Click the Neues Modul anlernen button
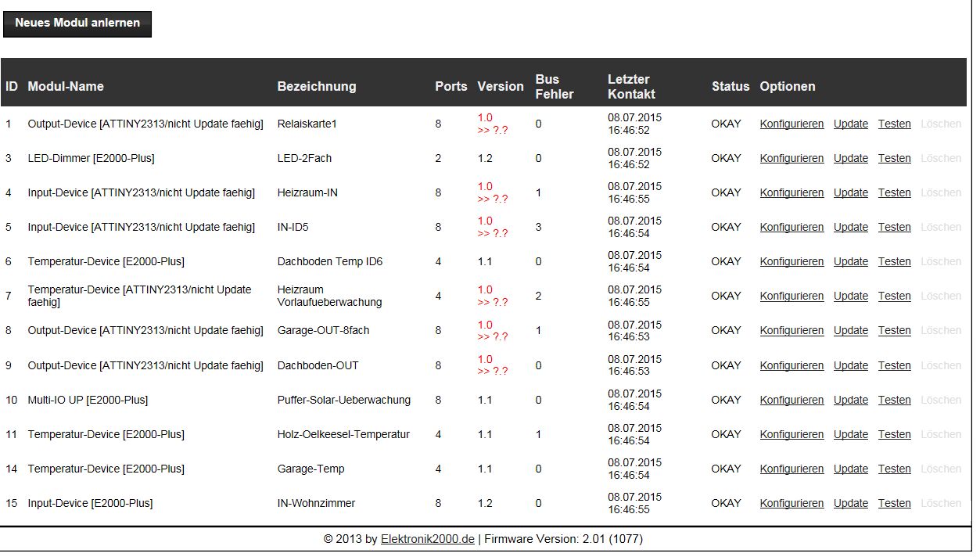The height and width of the screenshot is (557, 980). pos(77,23)
